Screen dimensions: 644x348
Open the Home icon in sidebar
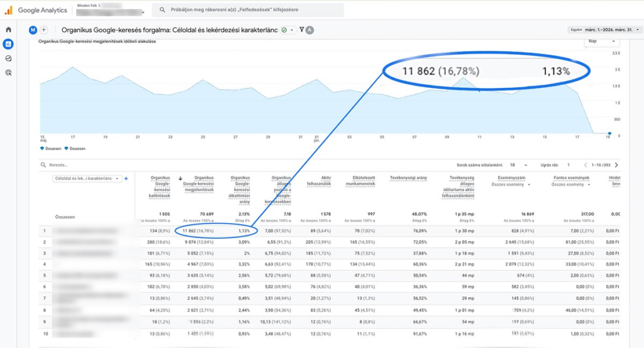[x=8, y=30]
